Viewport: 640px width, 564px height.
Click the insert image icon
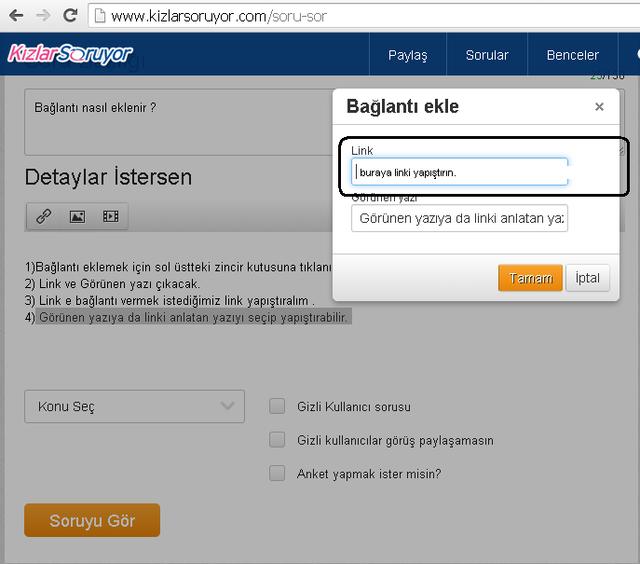[x=77, y=216]
